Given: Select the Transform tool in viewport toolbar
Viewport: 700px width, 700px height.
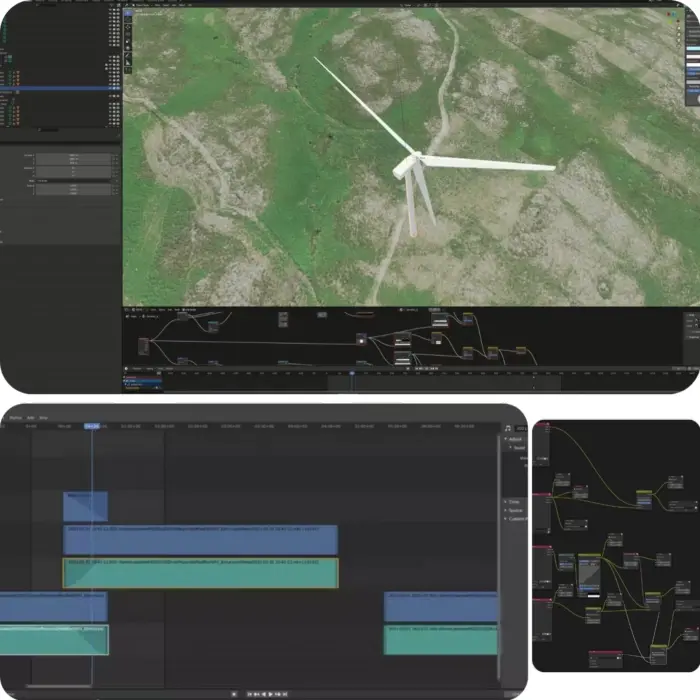Looking at the screenshot, I should tap(128, 48).
